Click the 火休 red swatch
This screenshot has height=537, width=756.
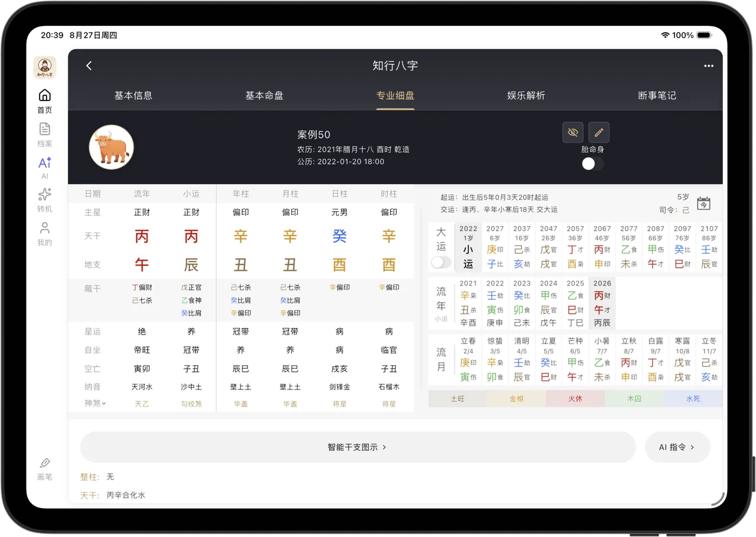click(575, 399)
